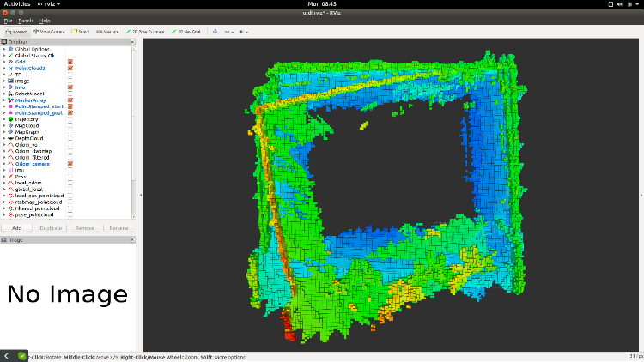Viewport: 644px width, 362px height.
Task: Click the 2D Nav Goal tool
Action: pos(188,32)
